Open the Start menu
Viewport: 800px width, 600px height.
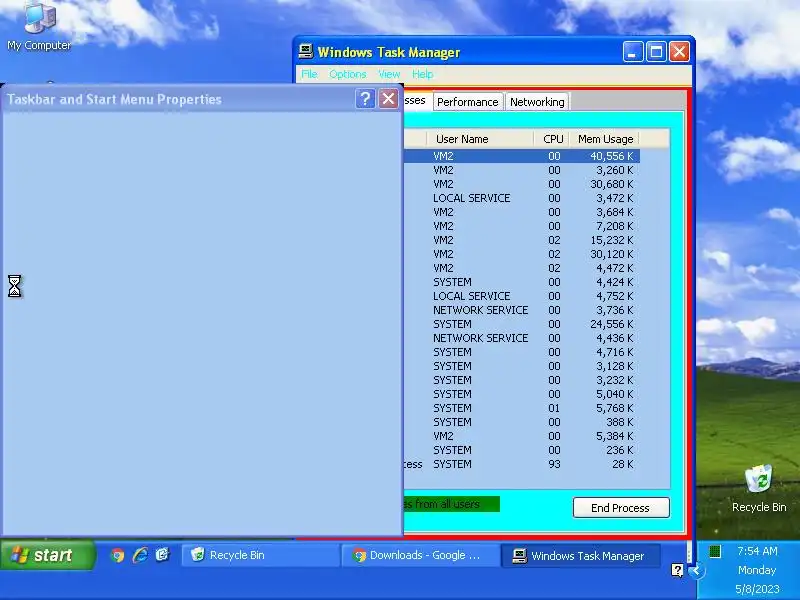[x=47, y=555]
